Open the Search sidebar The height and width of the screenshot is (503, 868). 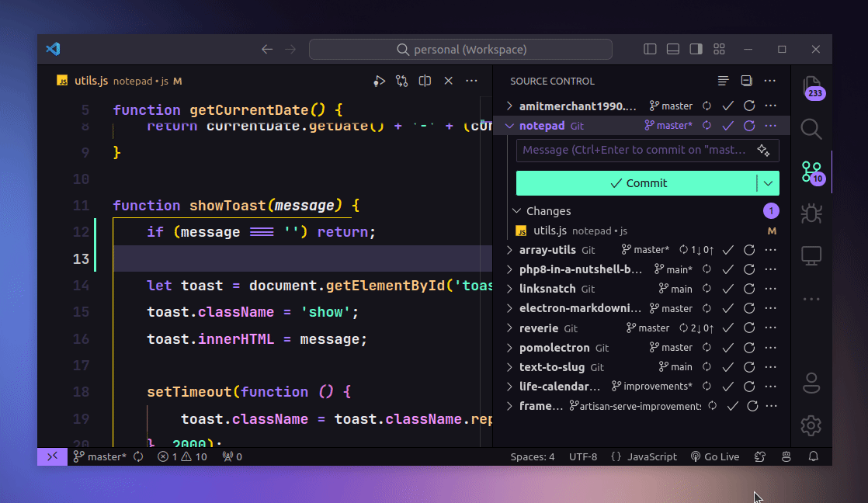tap(811, 129)
